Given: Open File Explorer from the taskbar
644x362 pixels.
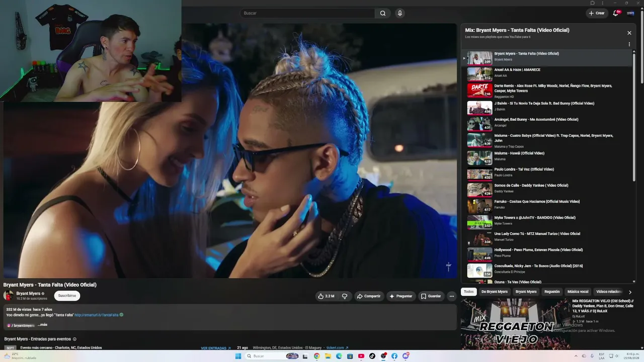Looking at the screenshot, I should tap(328, 356).
